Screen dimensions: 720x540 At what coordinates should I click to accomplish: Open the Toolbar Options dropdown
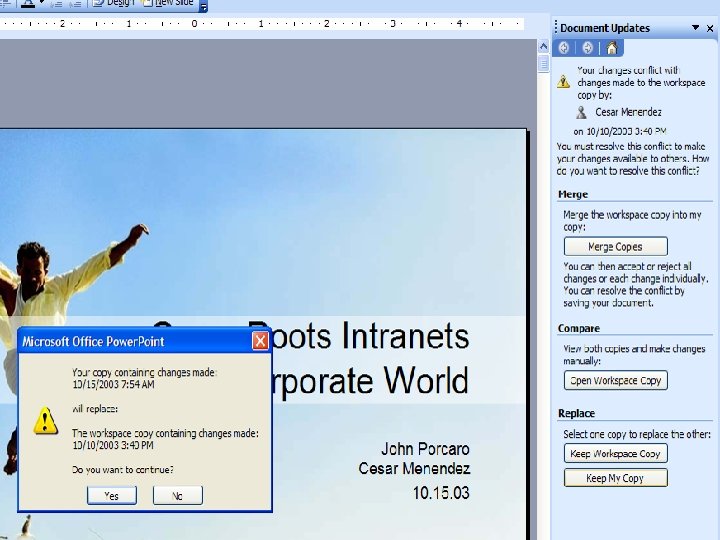(x=203, y=6)
